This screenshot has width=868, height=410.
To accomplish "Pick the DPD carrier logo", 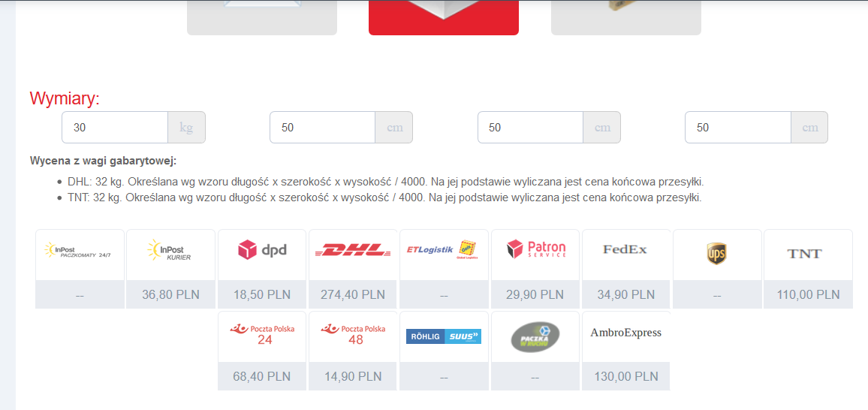I will [262, 250].
